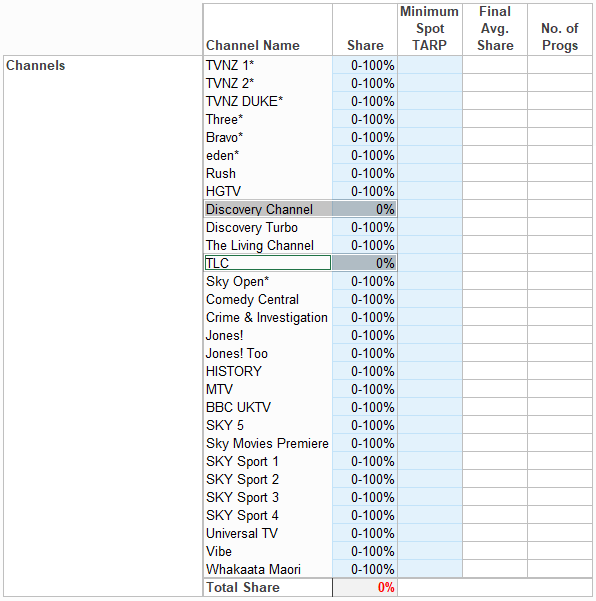Click the Total Share label
Viewport: 596px width, 601px height.
coord(243,588)
